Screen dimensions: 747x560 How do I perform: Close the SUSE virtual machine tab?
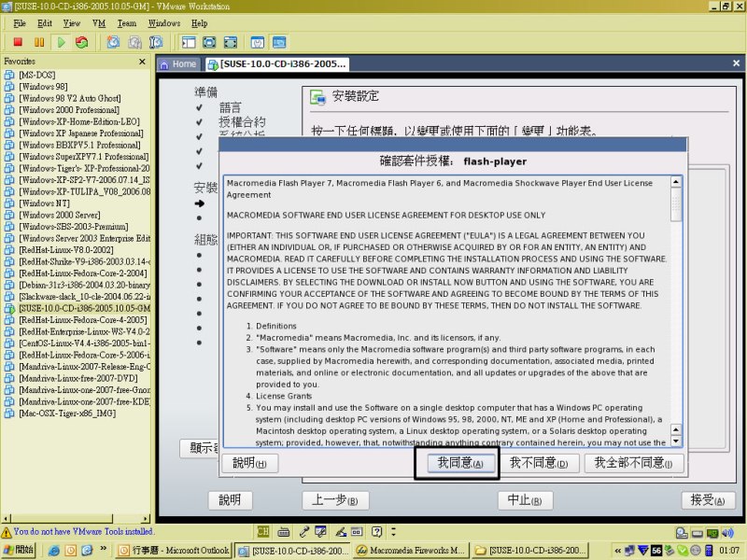pos(736,63)
